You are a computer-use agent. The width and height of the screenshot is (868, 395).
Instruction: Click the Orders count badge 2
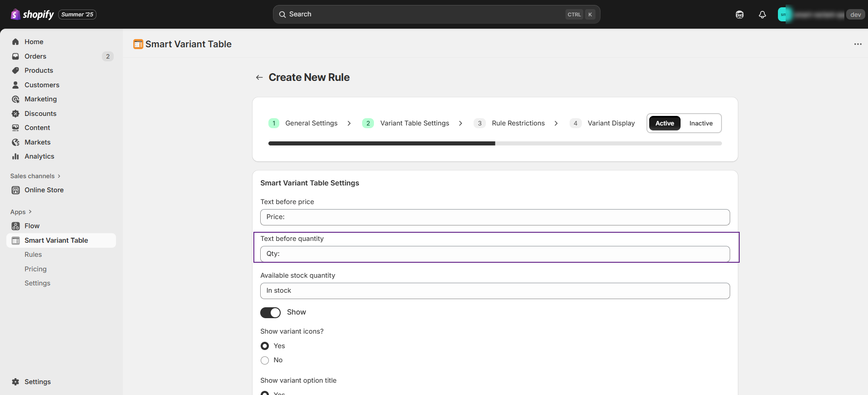108,56
